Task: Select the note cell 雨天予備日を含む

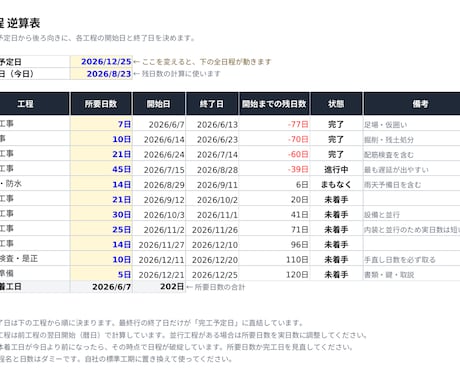Action: (x=412, y=184)
